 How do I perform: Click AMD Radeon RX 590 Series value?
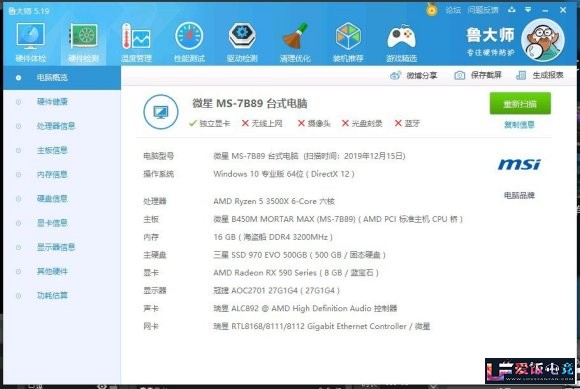[x=296, y=273]
